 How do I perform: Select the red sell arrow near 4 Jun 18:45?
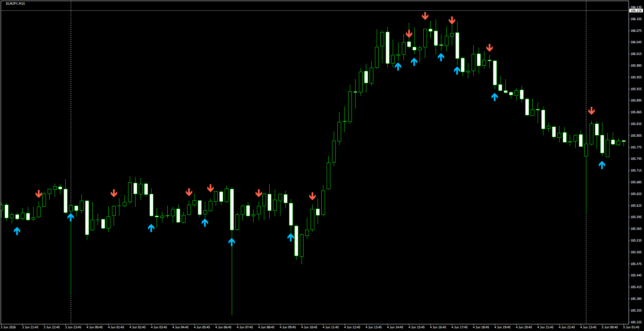489,48
